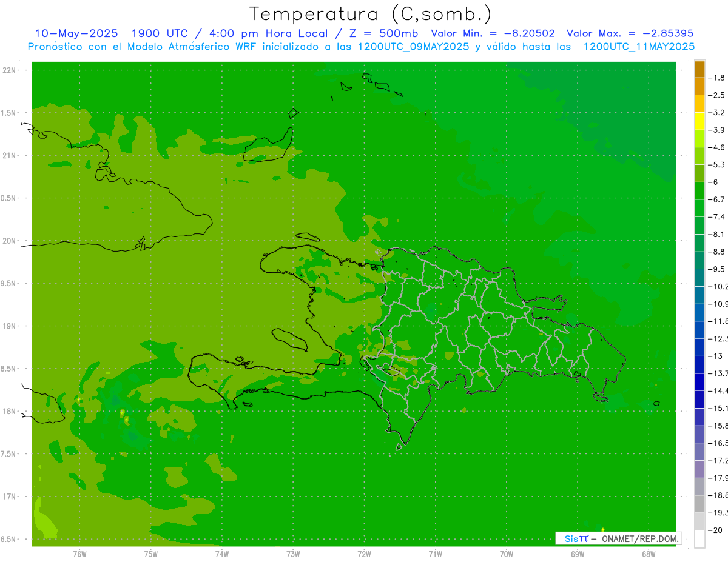Click the light gray swatch just above -20

tap(699, 521)
